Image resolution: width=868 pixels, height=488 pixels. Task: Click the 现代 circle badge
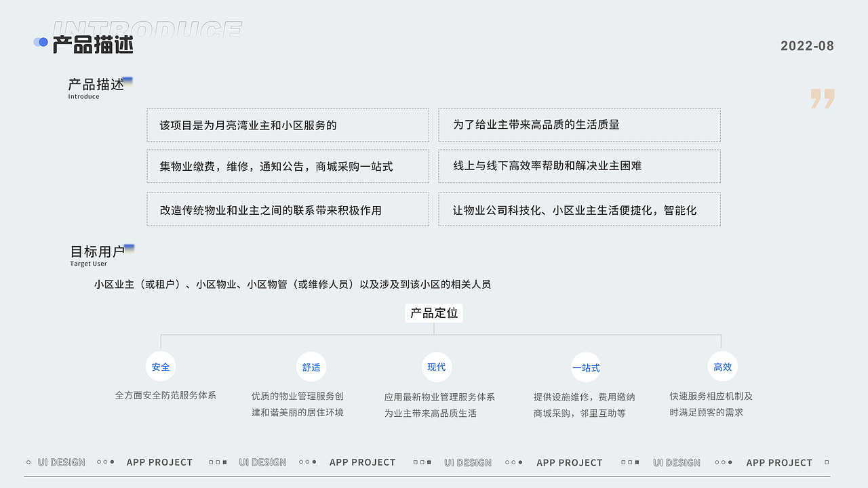[x=437, y=367]
